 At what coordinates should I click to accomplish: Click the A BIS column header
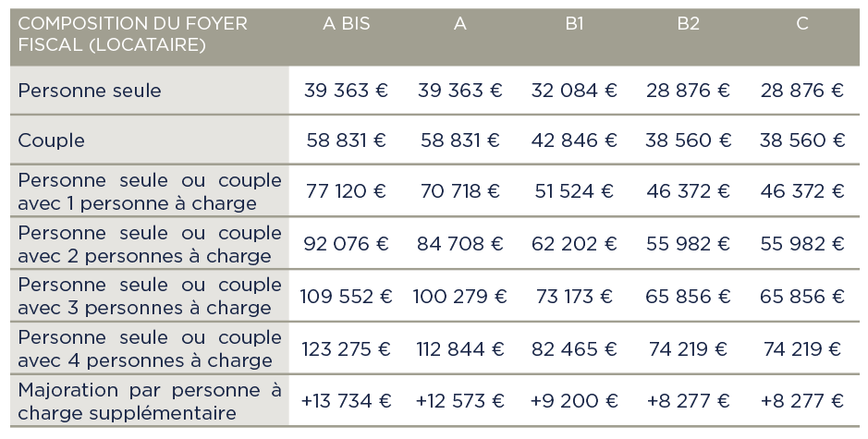[346, 25]
